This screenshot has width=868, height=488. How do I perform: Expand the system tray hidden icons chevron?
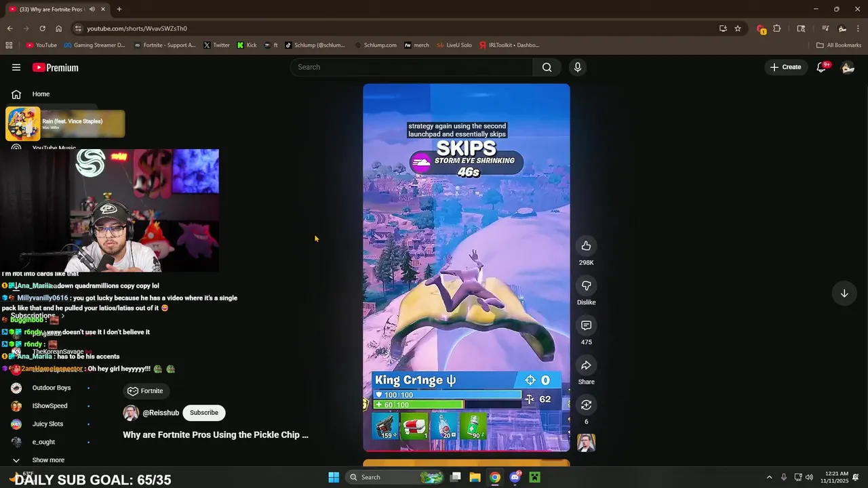(769, 477)
